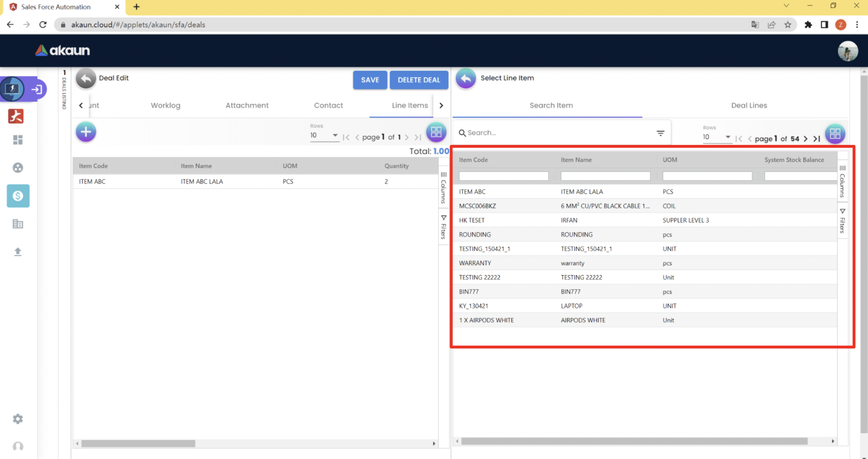Click the blue plus add line item button
The height and width of the screenshot is (459, 868).
tap(86, 132)
